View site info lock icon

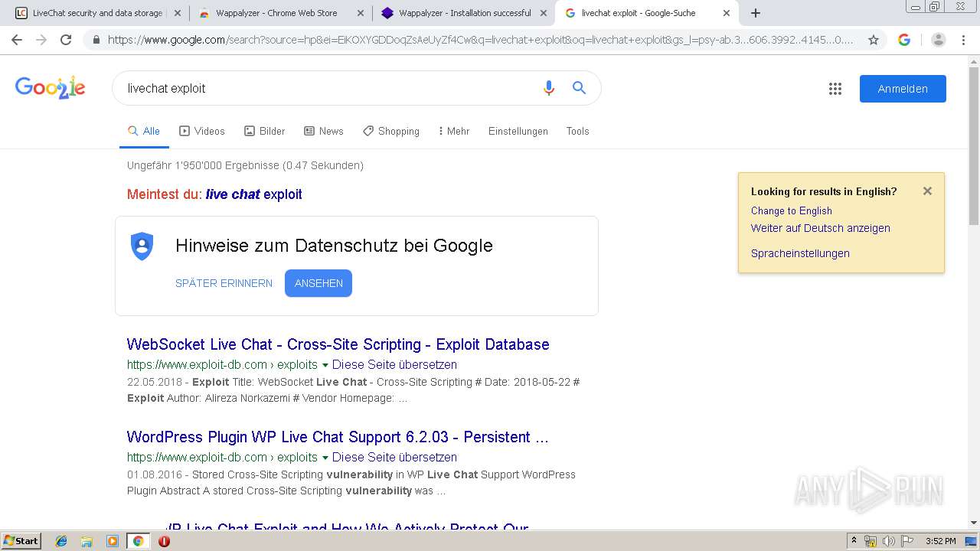(96, 40)
